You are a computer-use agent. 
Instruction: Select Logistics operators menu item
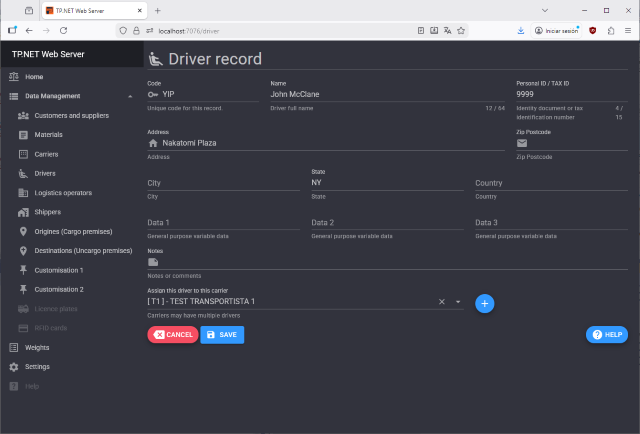coord(63,193)
